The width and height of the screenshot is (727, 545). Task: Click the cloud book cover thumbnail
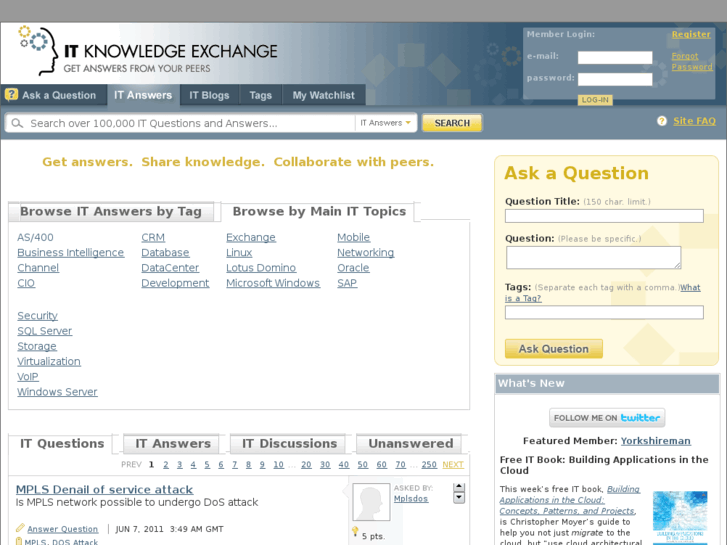point(680,518)
